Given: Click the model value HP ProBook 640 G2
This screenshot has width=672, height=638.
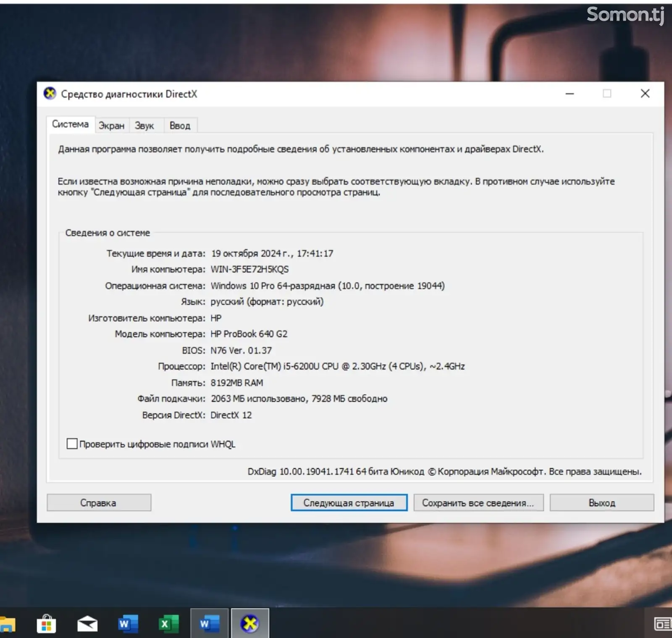Looking at the screenshot, I should pos(249,334).
